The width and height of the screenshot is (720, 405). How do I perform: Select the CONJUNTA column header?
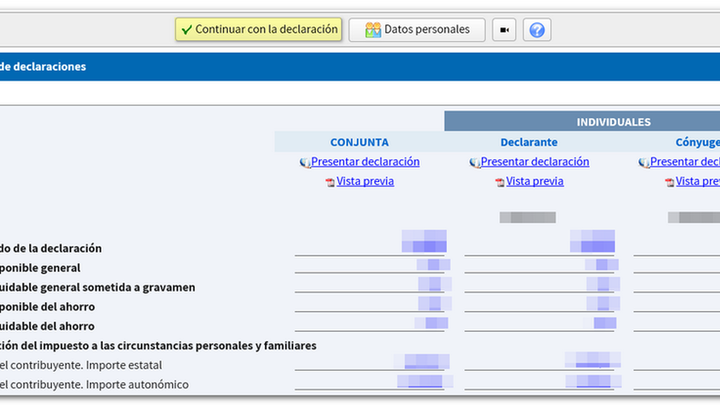[360, 142]
